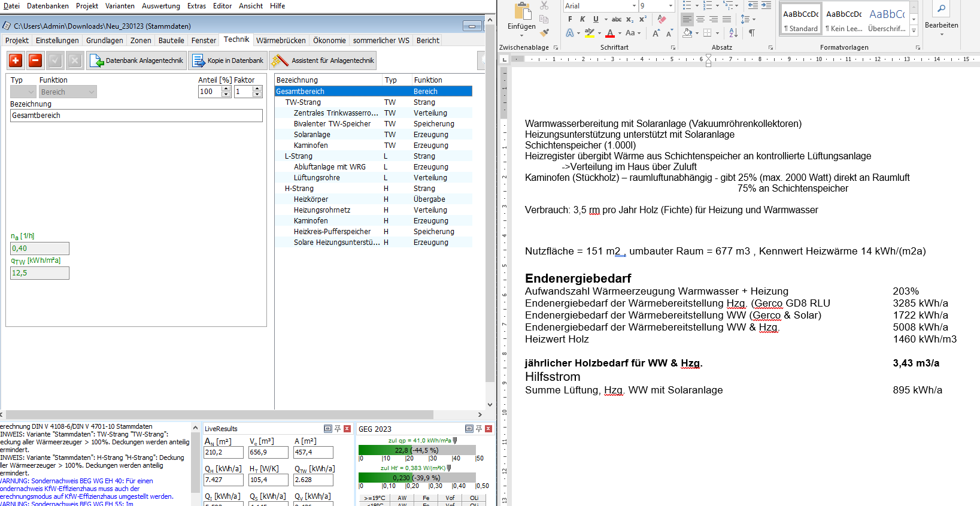Viewport: 980px width, 506px height.
Task: Increase indent in Word ribbon
Action: [767, 5]
